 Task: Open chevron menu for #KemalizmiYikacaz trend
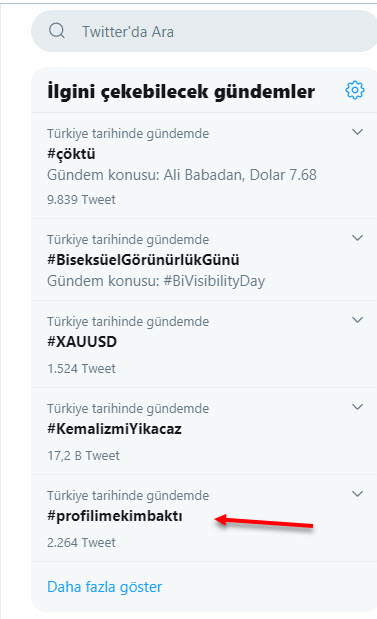click(x=357, y=407)
